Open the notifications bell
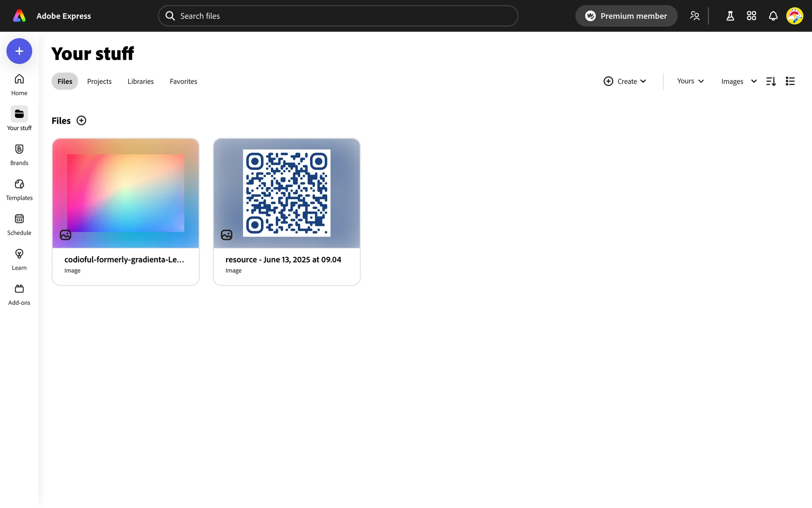Viewport: 812px width, 508px height. pyautogui.click(x=773, y=16)
